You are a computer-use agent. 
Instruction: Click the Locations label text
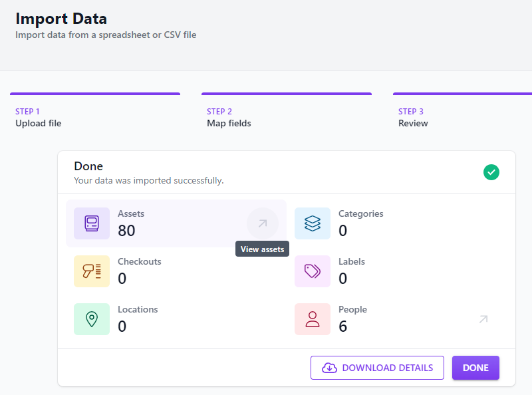[138, 309]
